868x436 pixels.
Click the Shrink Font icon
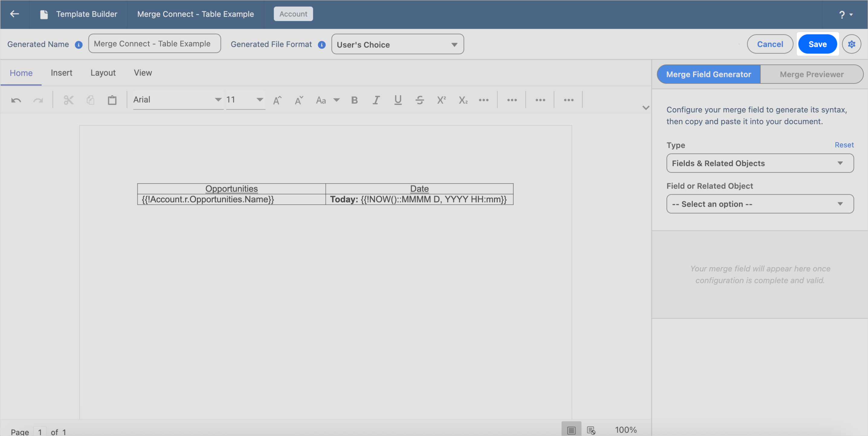pyautogui.click(x=299, y=100)
